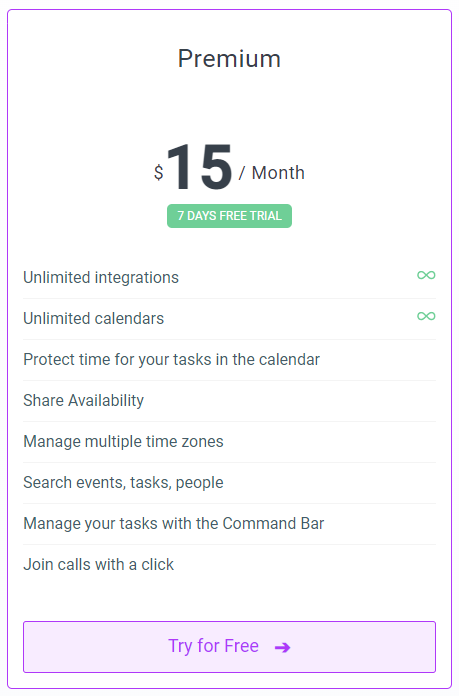
Task: Click the arrow icon in Try for Free button
Action: 282,648
